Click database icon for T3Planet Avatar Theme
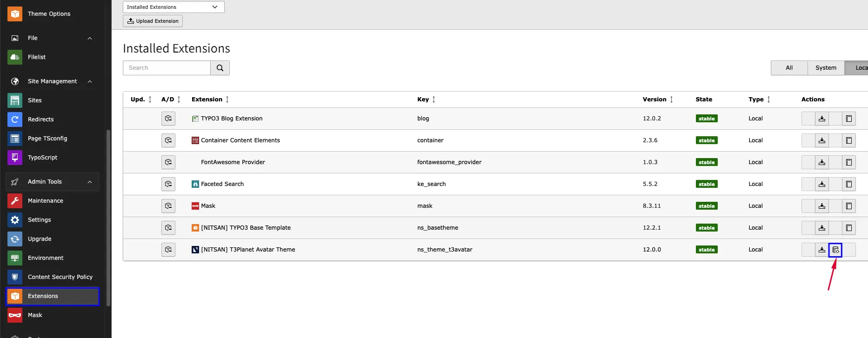This screenshot has width=868, height=338. (835, 250)
